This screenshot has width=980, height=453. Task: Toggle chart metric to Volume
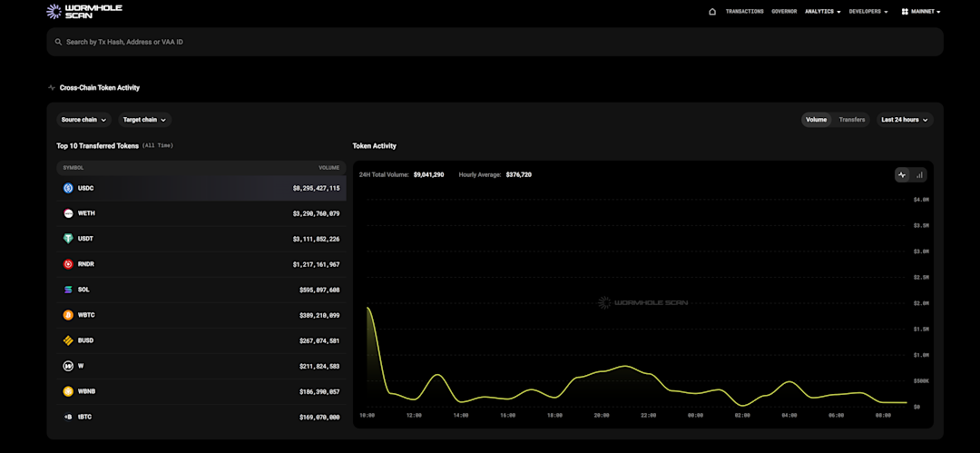click(817, 120)
